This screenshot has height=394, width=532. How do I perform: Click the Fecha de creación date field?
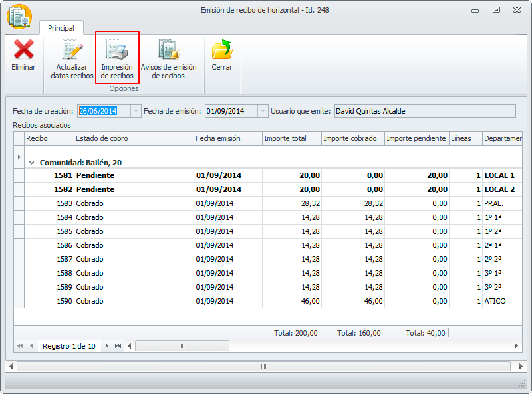click(x=104, y=111)
